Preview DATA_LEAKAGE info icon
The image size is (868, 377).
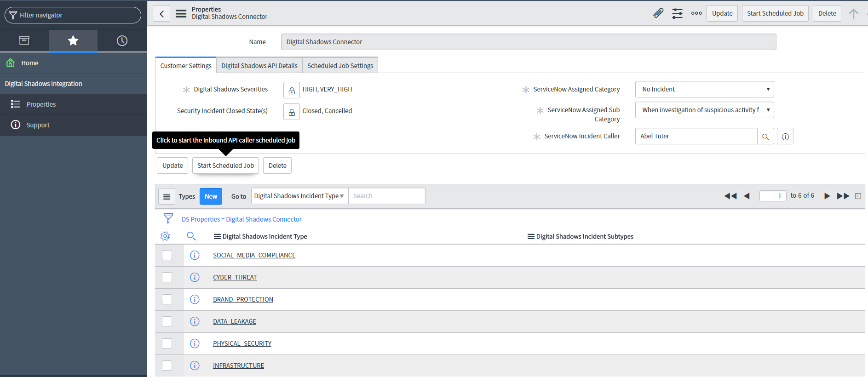tap(195, 321)
